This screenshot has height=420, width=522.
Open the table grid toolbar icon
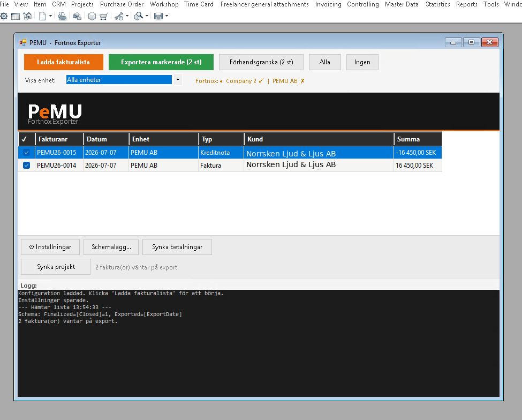tap(16, 16)
